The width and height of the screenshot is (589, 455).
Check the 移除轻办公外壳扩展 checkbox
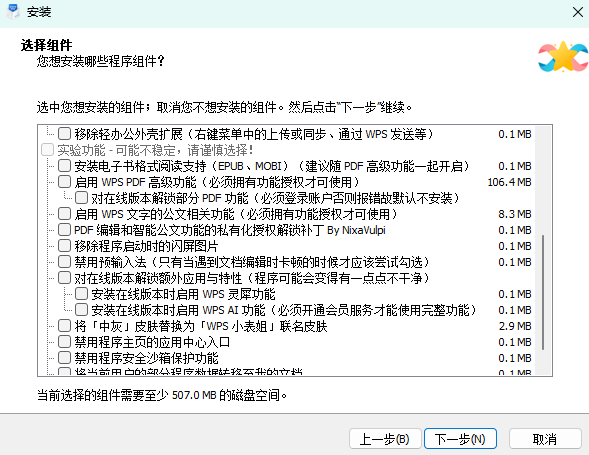64,133
